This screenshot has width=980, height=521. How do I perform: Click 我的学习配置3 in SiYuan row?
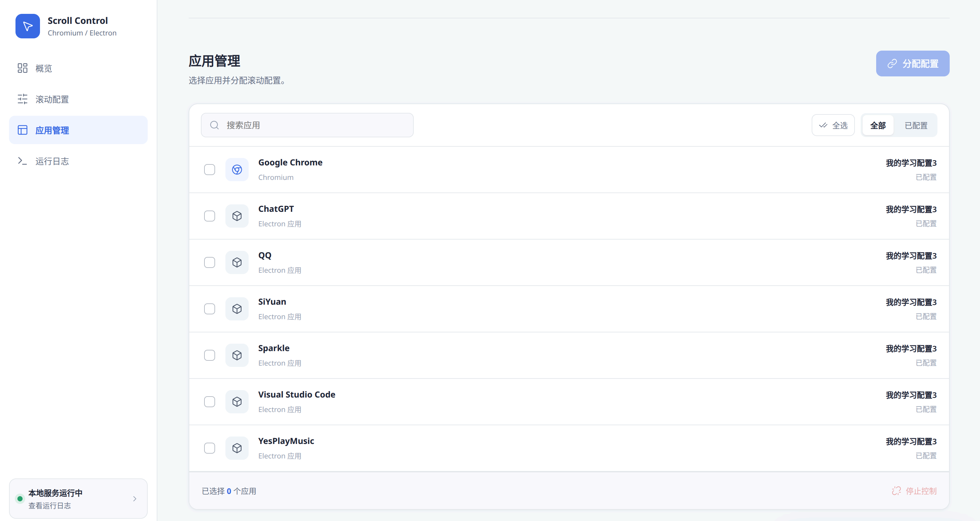pyautogui.click(x=911, y=302)
